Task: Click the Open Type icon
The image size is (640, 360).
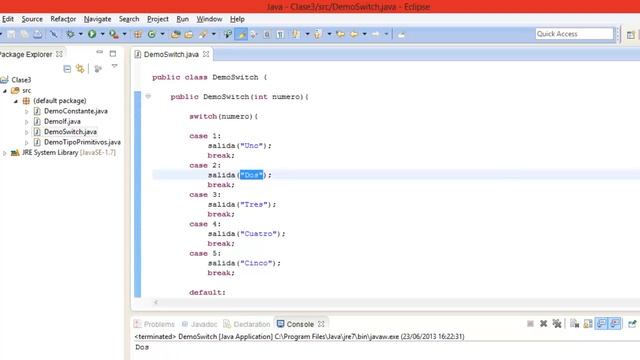Action: (x=176, y=35)
